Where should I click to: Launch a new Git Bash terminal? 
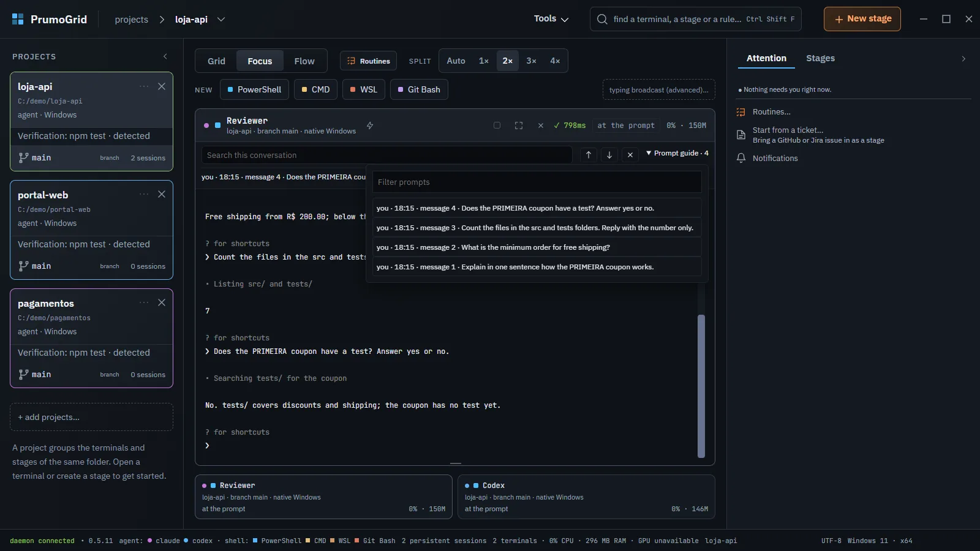419,89
